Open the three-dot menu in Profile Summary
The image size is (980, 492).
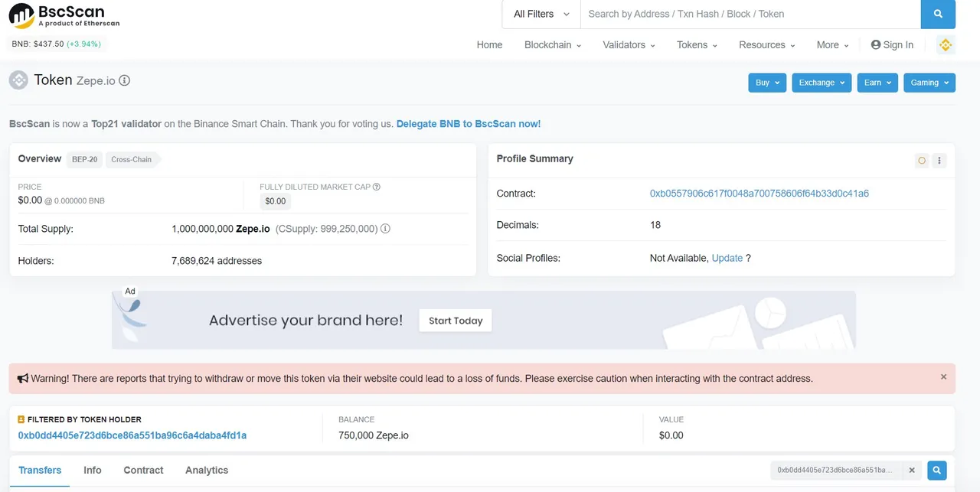pyautogui.click(x=939, y=161)
